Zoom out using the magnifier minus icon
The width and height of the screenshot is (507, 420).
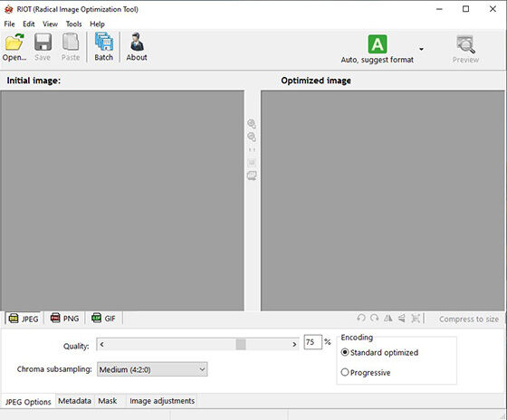tap(252, 137)
